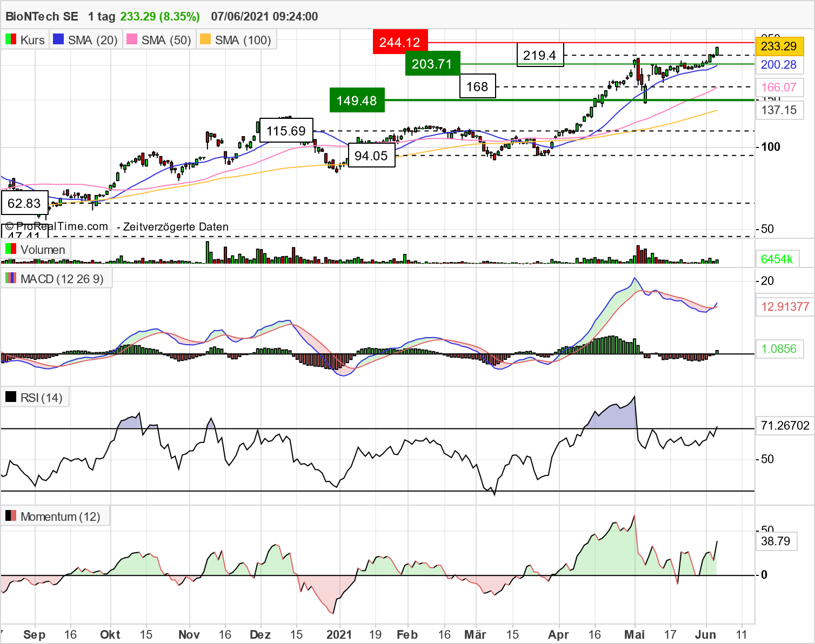Click the 6454k volume value on right axis
The height and width of the screenshot is (644, 815).
click(778, 259)
